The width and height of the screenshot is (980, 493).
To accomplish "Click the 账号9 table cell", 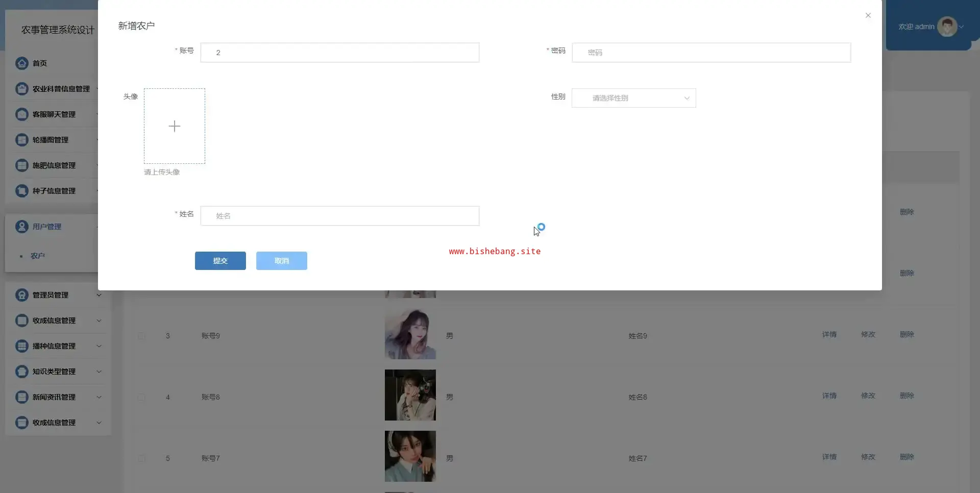I will (211, 336).
